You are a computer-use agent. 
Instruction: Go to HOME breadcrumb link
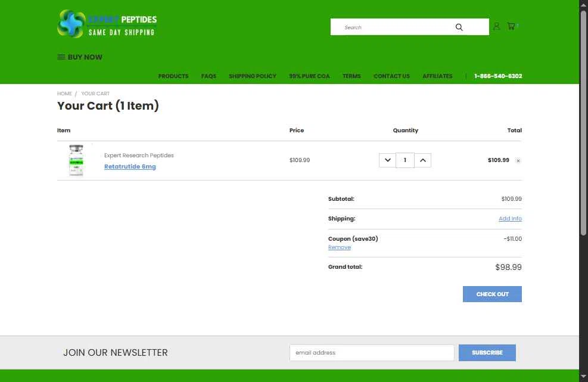[64, 94]
